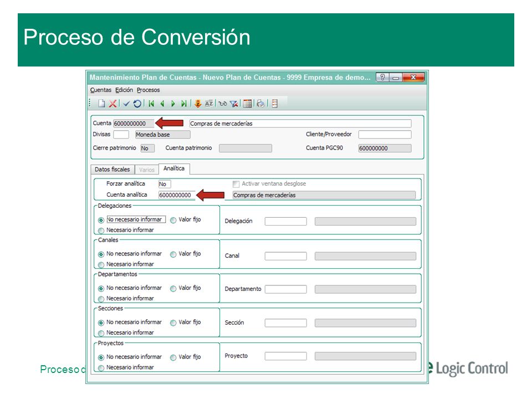Select Proyectos Necesario informar radio

(x=101, y=368)
